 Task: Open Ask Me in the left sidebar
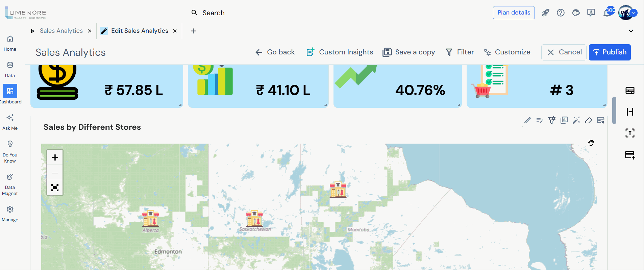pos(10,122)
